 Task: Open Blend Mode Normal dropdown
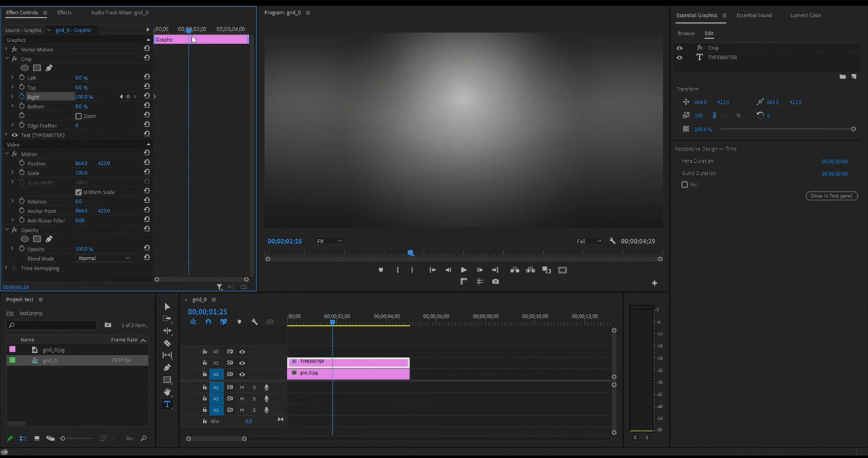click(x=104, y=259)
